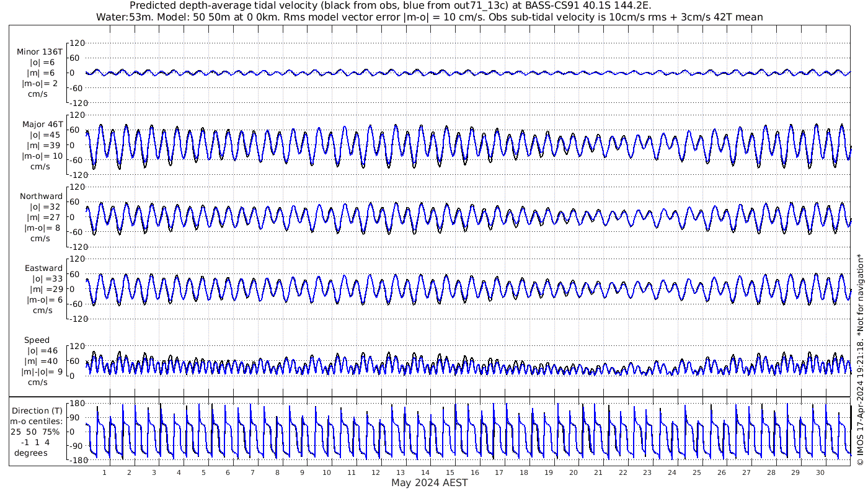
Task: Select the 'Speed' panel label
Action: (x=37, y=340)
